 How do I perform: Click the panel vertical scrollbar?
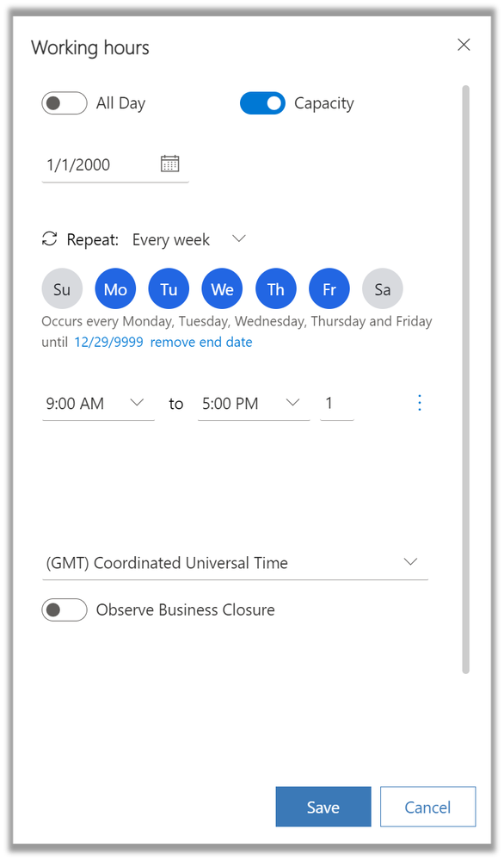pyautogui.click(x=465, y=379)
